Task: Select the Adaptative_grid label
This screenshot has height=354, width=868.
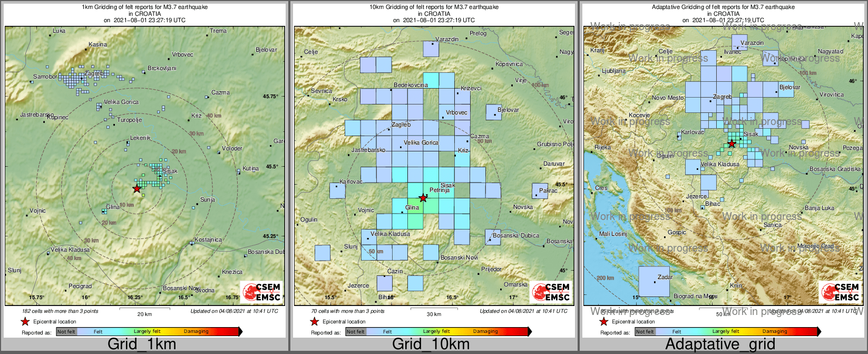Action: pos(720,344)
